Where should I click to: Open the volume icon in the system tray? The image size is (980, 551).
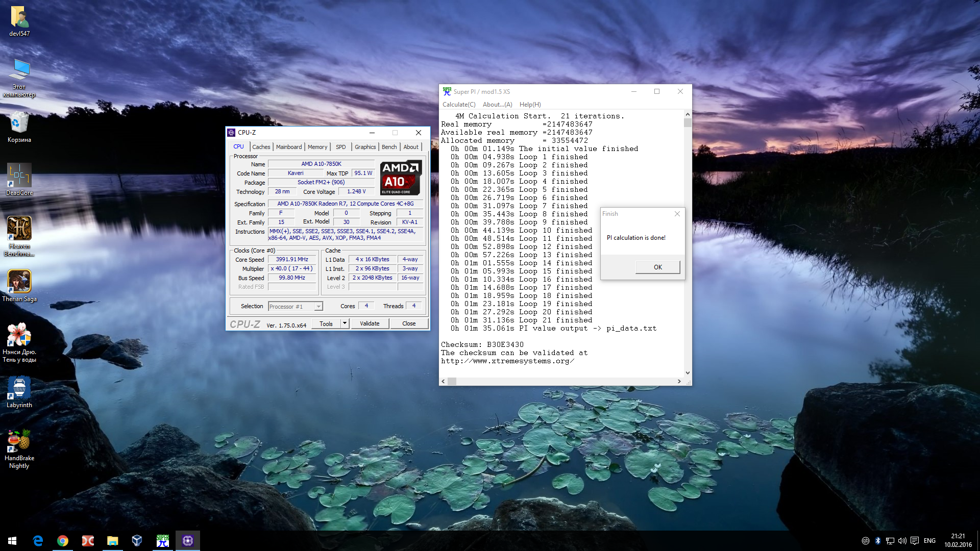point(902,541)
